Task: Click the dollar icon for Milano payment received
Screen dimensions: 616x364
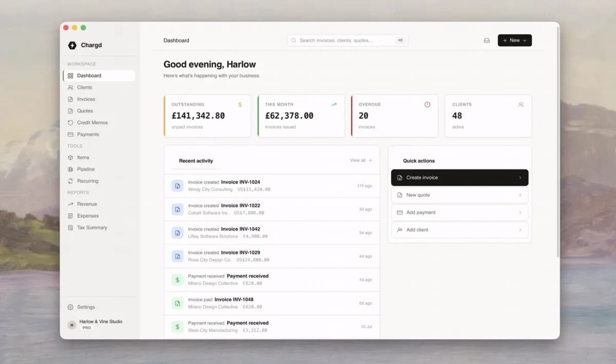Action: pyautogui.click(x=177, y=280)
